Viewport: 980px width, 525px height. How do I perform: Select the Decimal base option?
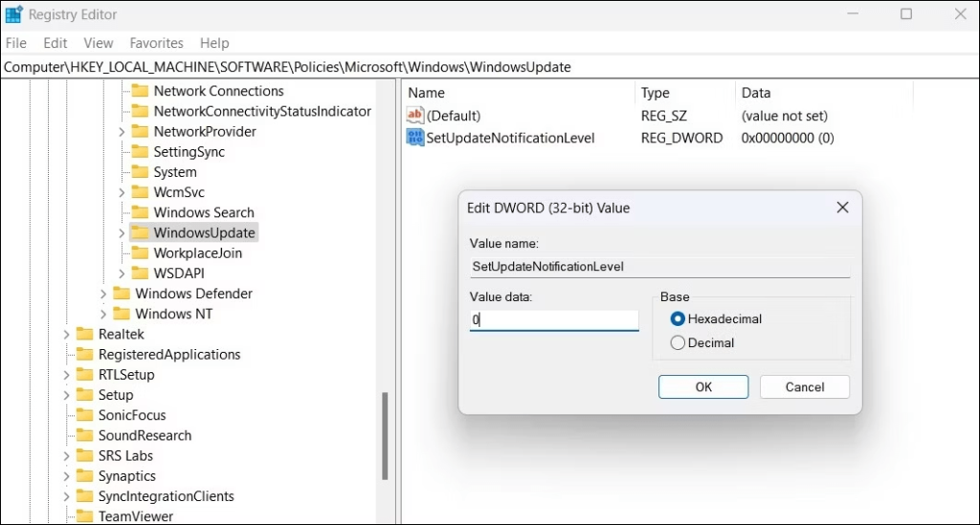click(679, 342)
